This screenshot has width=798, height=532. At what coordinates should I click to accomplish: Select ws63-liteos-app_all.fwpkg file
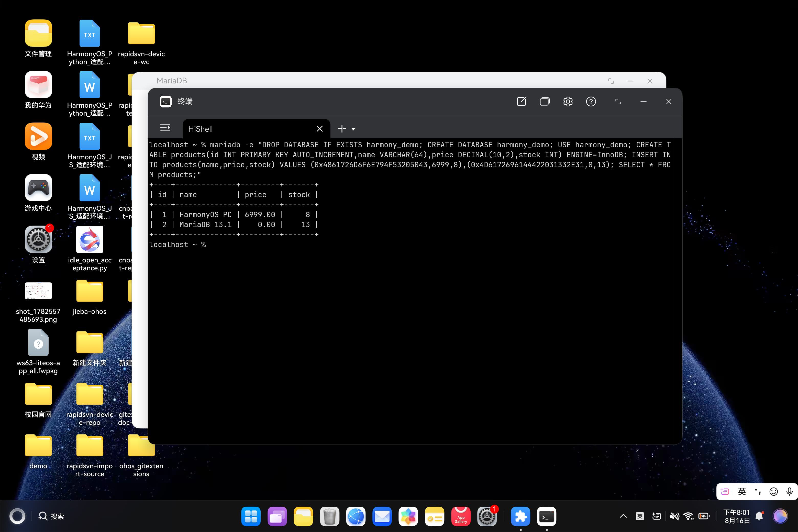coord(38,352)
